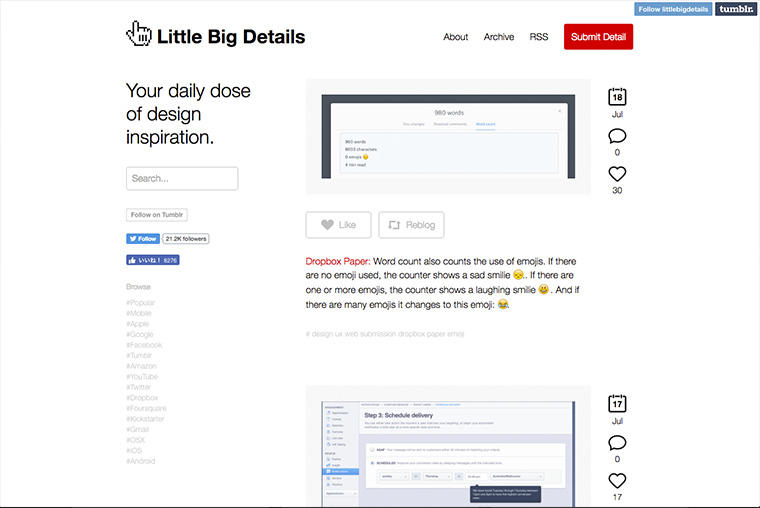The width and height of the screenshot is (760, 508).
Task: Browse the #OSX tag
Action: pos(136,440)
